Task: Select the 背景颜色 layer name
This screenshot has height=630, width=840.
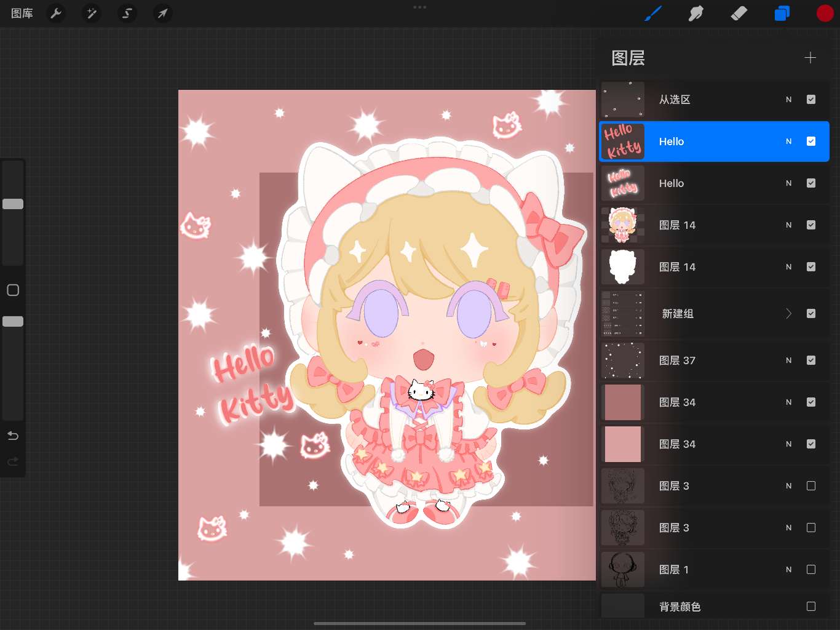Action: click(x=680, y=607)
